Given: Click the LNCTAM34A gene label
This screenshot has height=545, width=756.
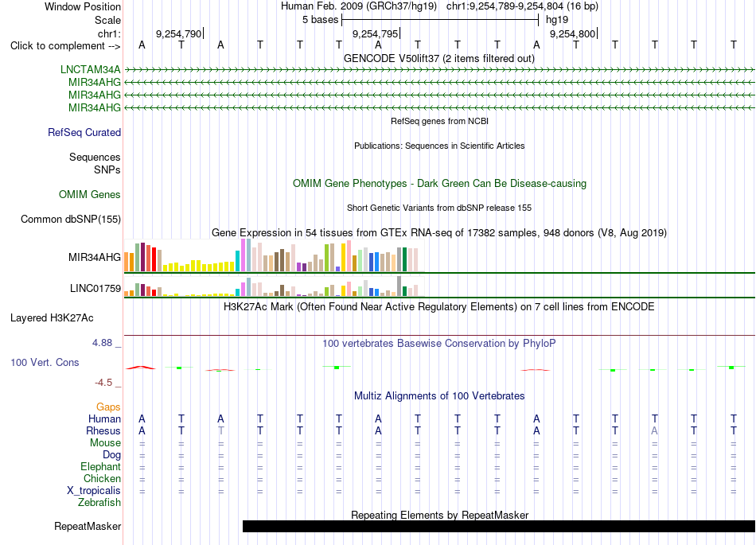Looking at the screenshot, I should click(90, 69).
